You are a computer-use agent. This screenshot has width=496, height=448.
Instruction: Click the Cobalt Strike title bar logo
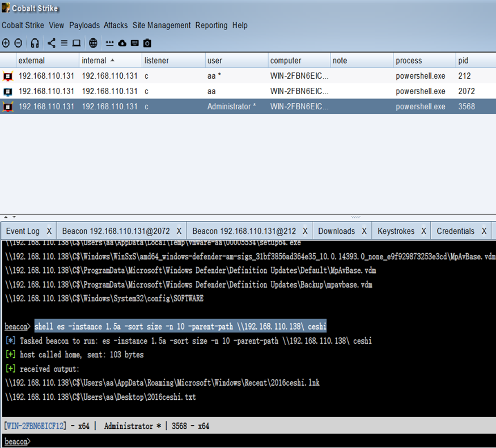[5, 7]
